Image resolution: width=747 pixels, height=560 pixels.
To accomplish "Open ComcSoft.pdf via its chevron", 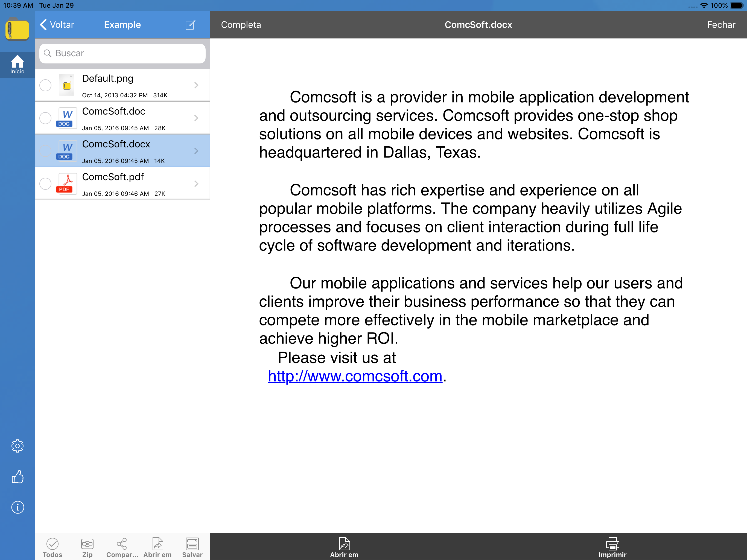I will (196, 183).
